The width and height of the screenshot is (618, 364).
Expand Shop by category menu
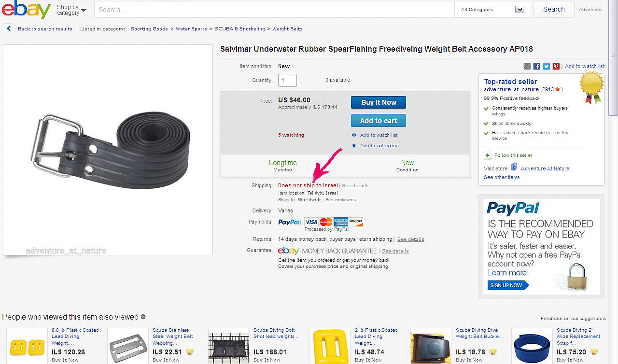click(71, 10)
